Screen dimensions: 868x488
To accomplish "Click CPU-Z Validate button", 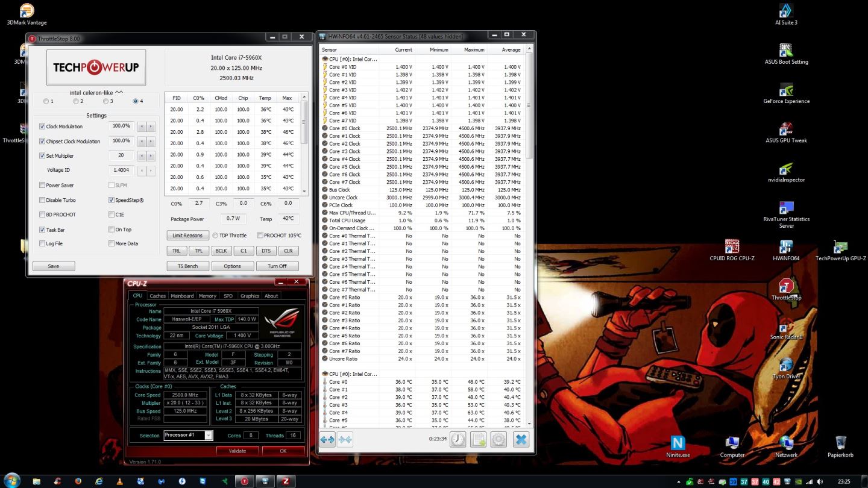I will (237, 451).
